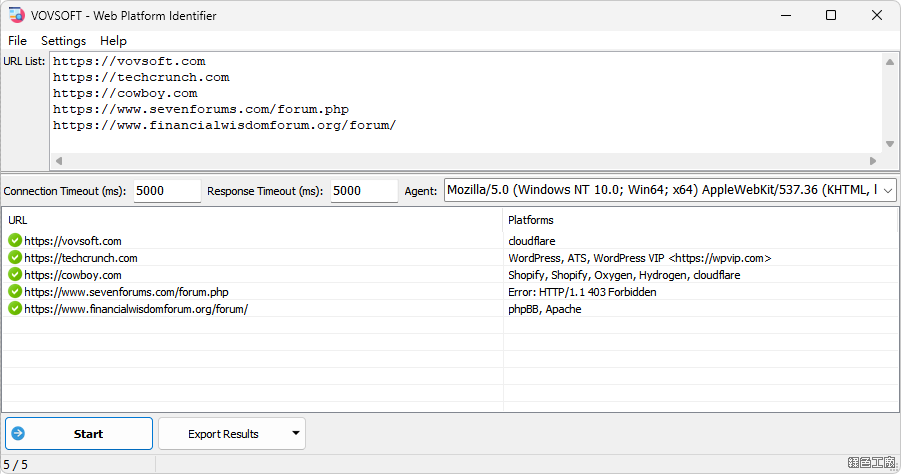Click URL List scroll up arrow
901x474 pixels.
point(890,62)
